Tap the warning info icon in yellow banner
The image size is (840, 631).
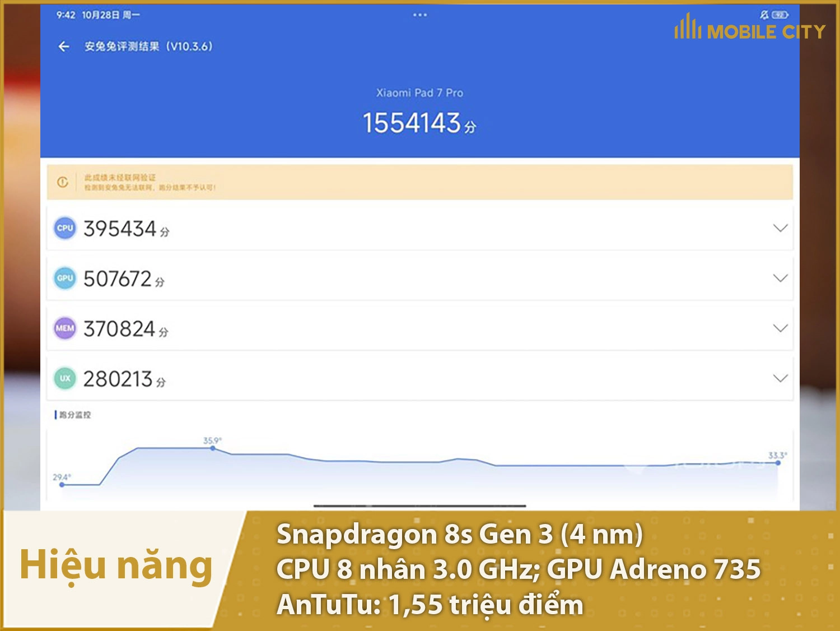pos(62,182)
